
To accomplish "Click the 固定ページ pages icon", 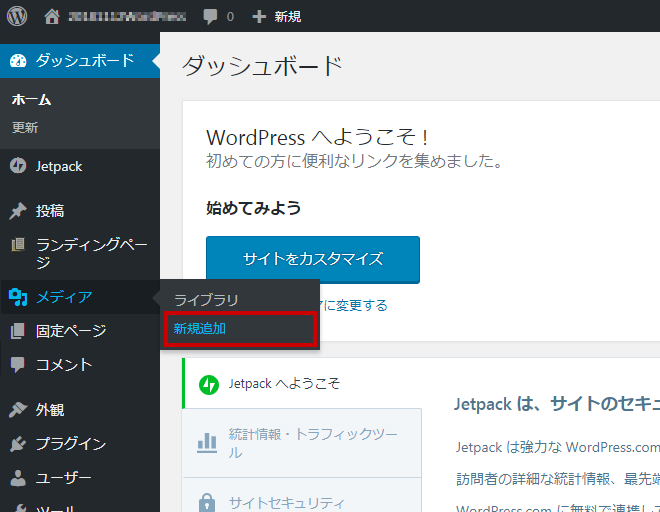I will click(x=18, y=331).
